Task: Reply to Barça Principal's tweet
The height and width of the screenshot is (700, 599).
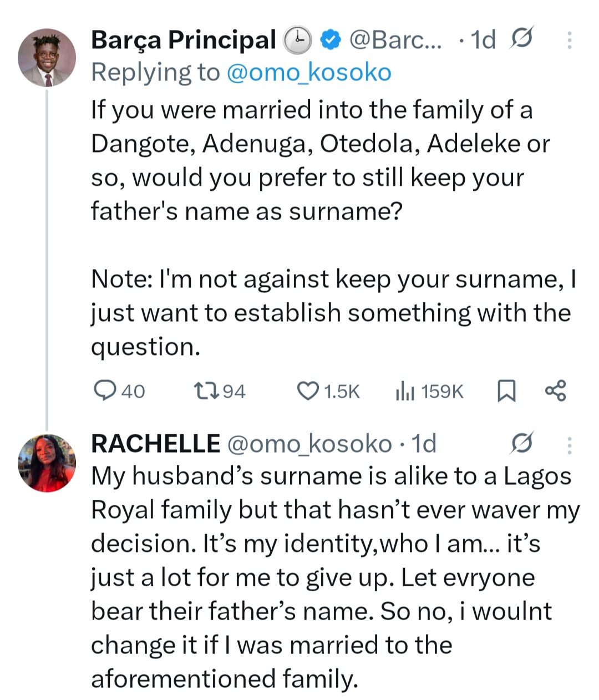Action: click(x=105, y=391)
